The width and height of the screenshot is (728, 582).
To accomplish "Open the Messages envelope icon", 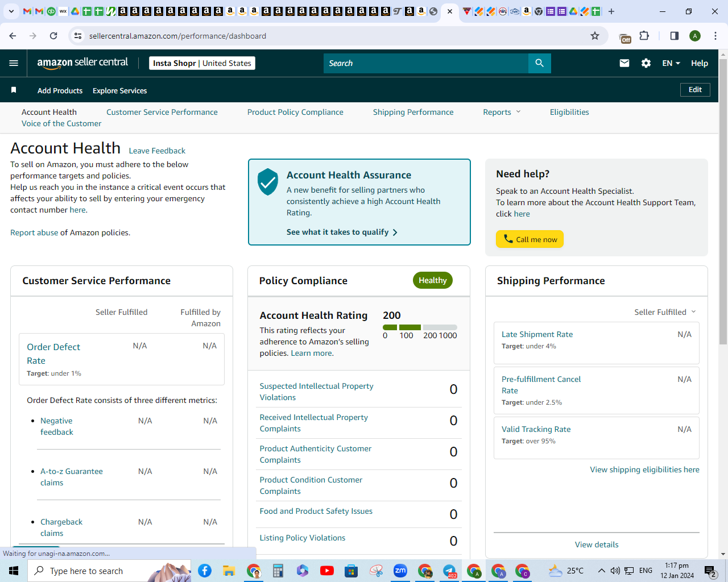I will coord(624,63).
